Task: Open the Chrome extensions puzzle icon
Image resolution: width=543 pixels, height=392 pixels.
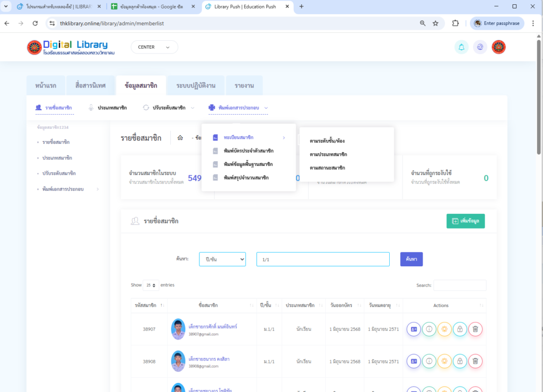Action: [x=455, y=23]
